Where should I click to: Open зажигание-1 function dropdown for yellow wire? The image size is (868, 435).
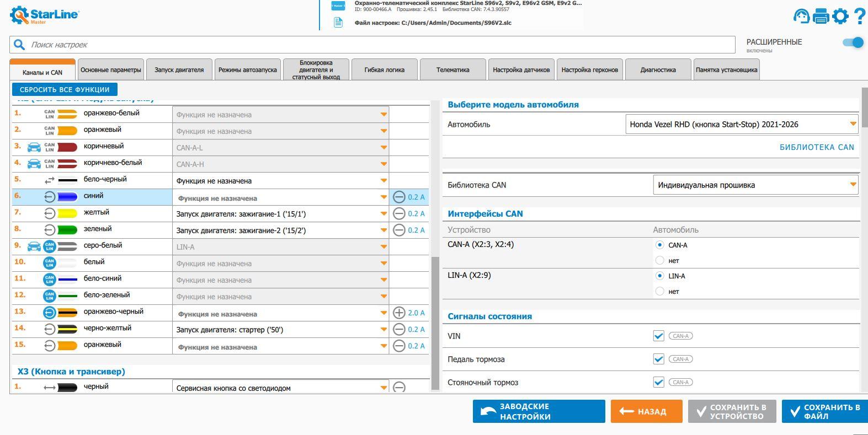coord(281,214)
